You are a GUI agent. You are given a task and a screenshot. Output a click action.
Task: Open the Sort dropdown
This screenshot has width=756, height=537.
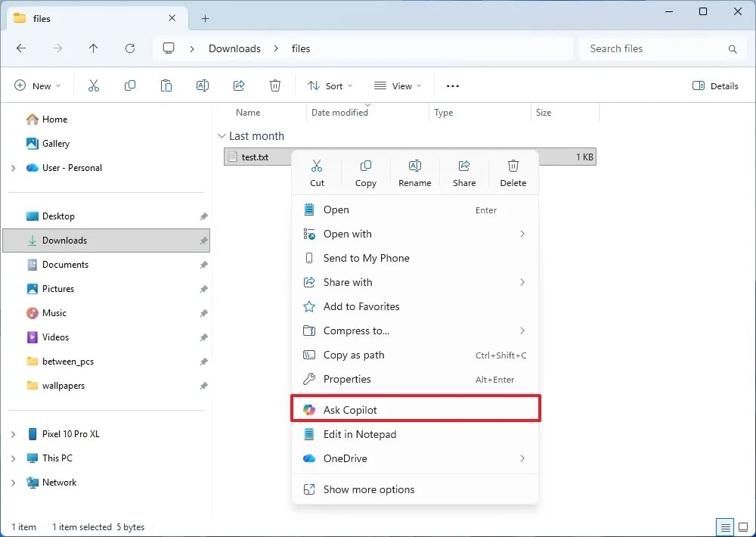(x=330, y=85)
